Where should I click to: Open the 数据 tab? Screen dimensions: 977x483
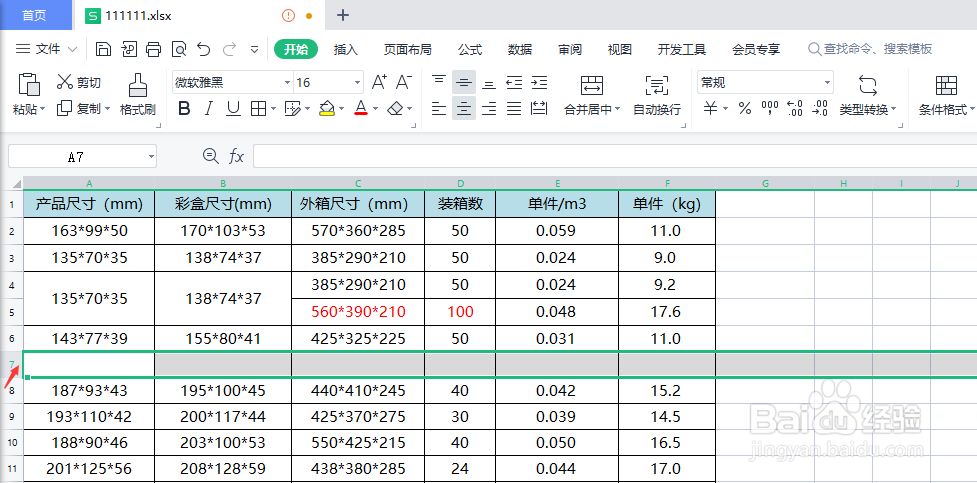pyautogui.click(x=520, y=49)
